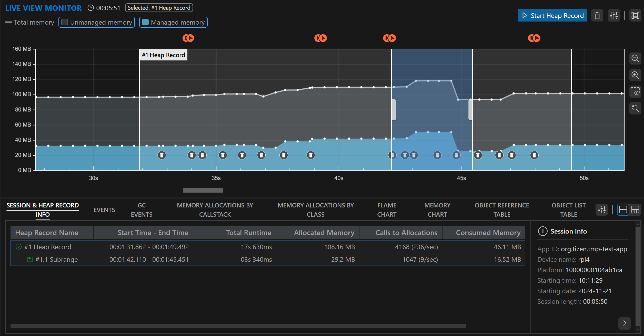Click the trash delete icon in top toolbar
Image resolution: width=644 pixels, height=336 pixels.
[597, 16]
